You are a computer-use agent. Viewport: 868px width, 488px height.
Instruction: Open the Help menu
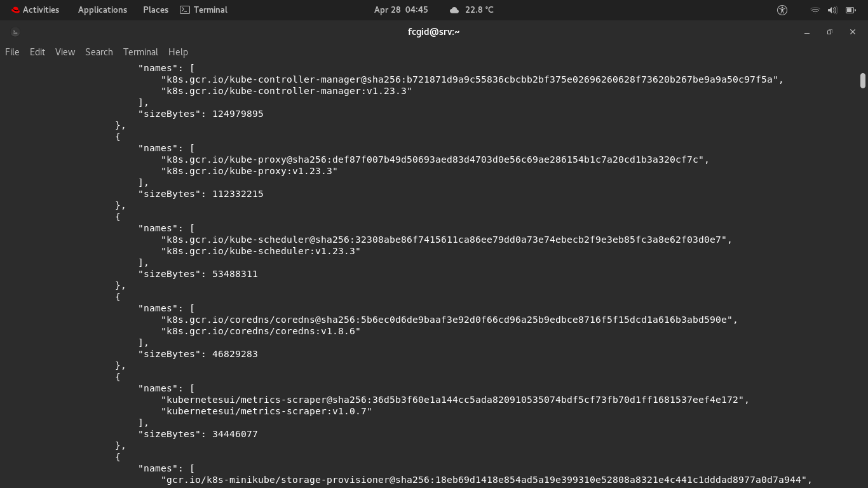click(178, 52)
